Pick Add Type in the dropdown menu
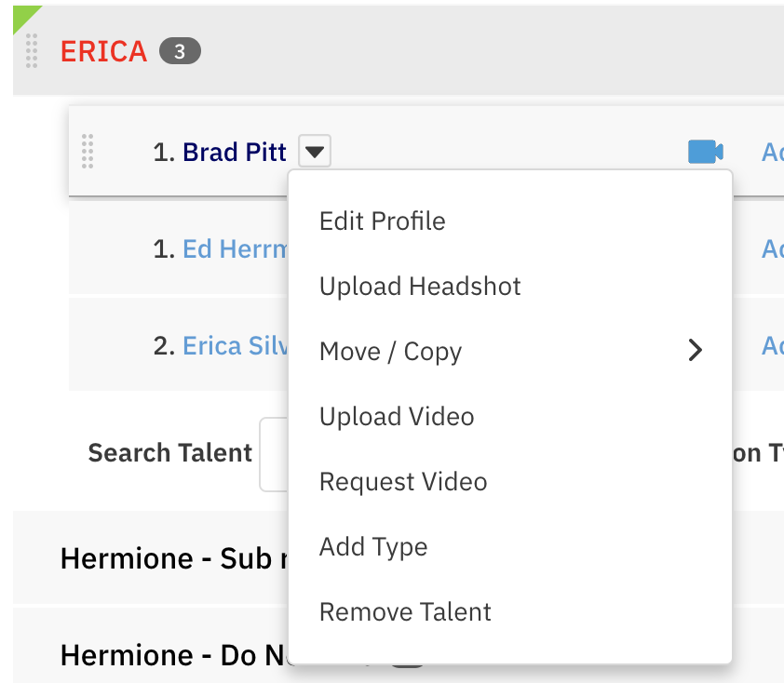 (x=373, y=547)
